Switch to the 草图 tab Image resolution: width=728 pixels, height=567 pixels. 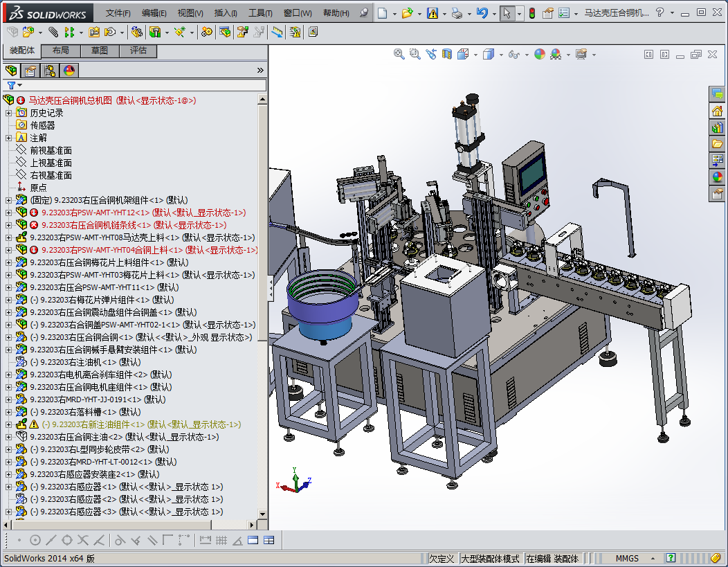99,51
